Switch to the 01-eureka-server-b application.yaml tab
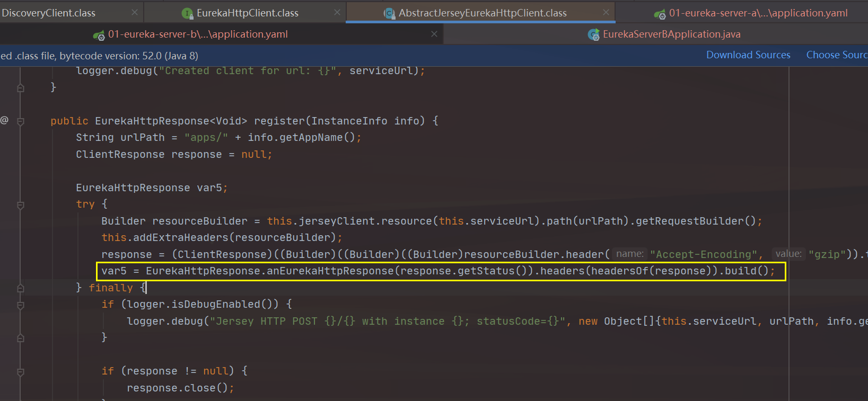Image resolution: width=868 pixels, height=401 pixels. (x=198, y=34)
